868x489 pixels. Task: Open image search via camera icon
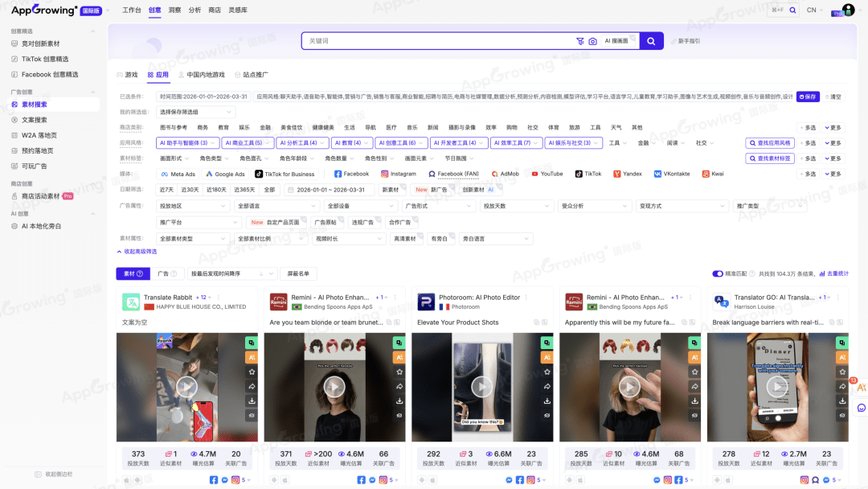[x=592, y=41]
